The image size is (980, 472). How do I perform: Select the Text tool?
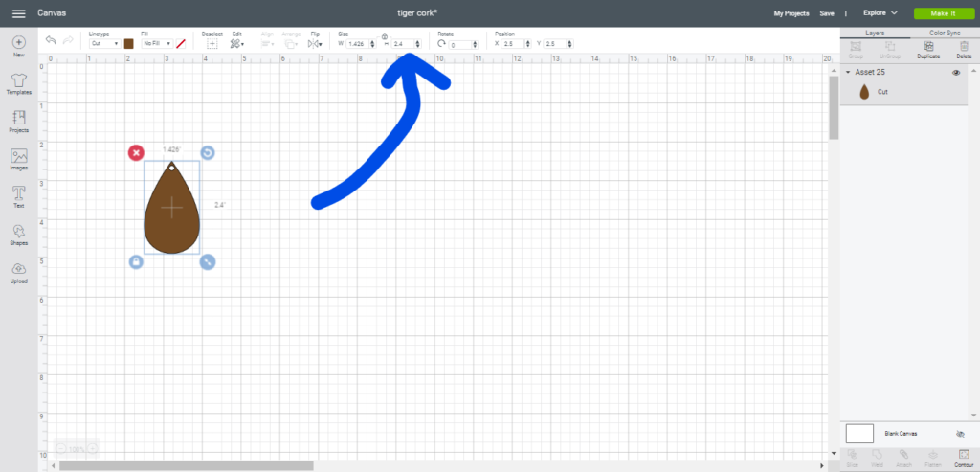click(x=18, y=195)
